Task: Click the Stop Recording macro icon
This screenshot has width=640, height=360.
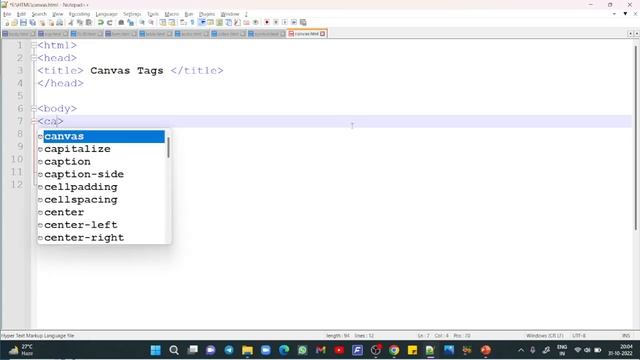Action: coord(276,22)
